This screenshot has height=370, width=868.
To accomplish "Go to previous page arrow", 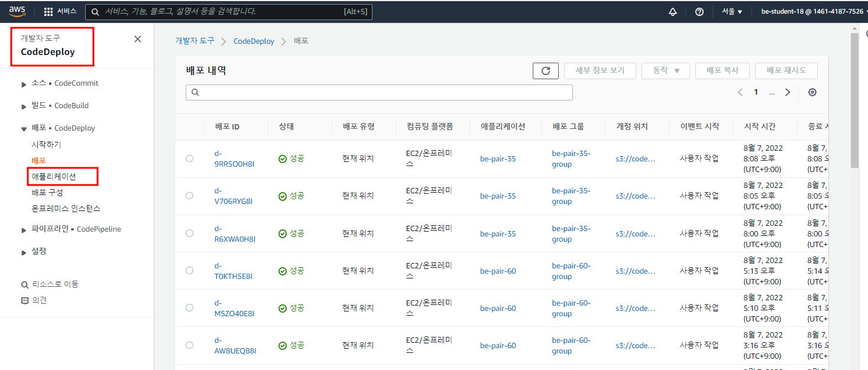I will pos(740,92).
